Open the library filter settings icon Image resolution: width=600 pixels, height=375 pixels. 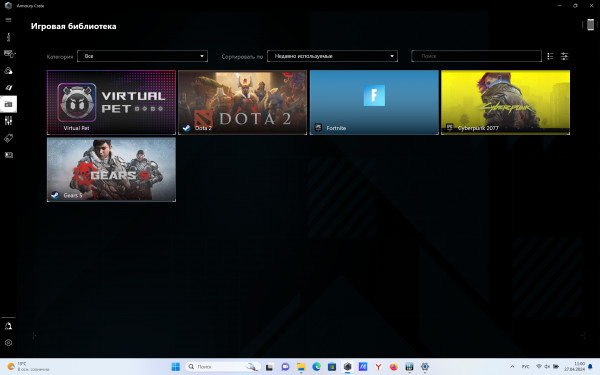click(x=564, y=56)
